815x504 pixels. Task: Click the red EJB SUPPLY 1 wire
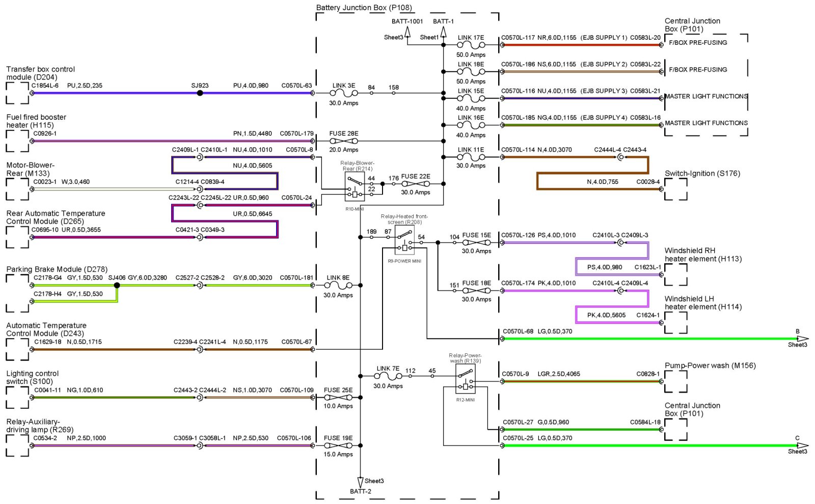(x=581, y=45)
